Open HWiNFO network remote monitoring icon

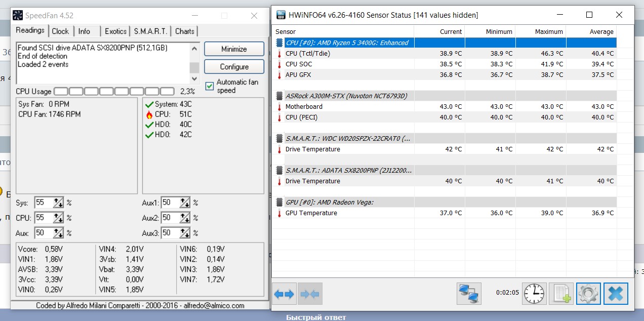pos(469,294)
